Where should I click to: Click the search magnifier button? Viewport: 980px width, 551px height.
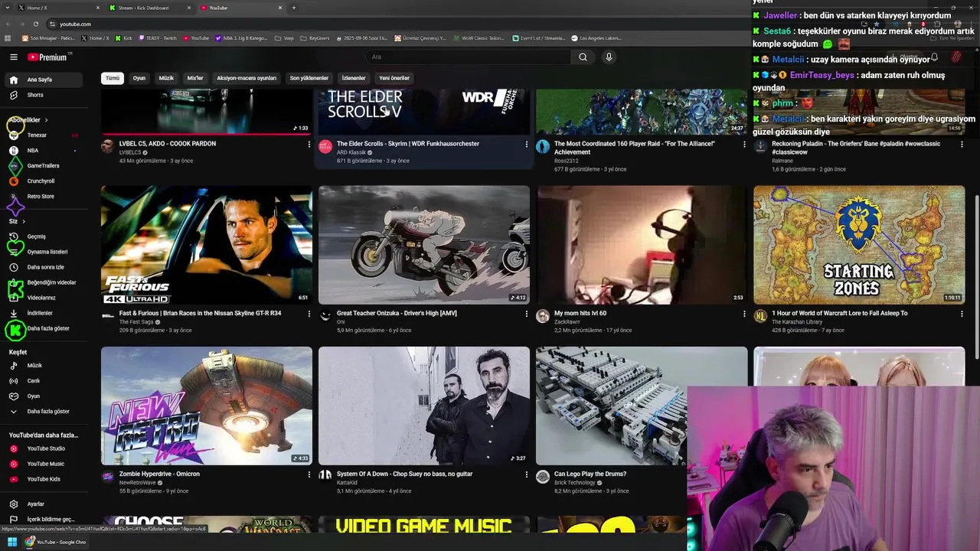pos(583,57)
